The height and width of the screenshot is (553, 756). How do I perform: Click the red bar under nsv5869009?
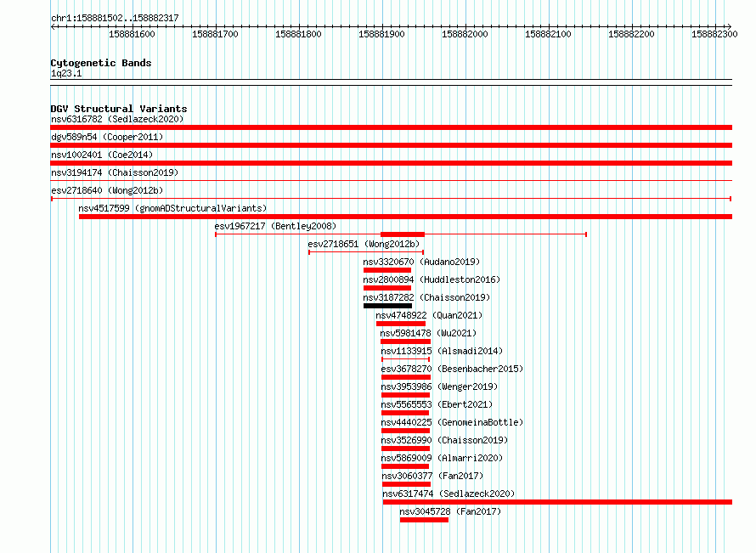point(405,466)
